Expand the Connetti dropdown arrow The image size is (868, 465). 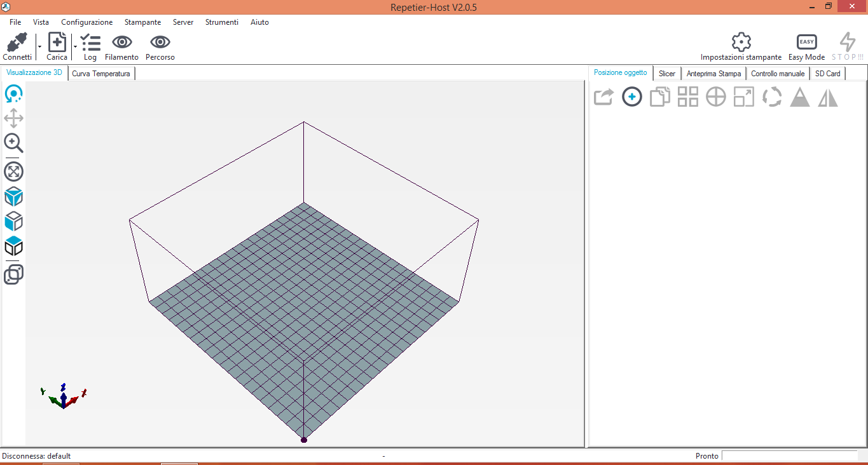coord(39,46)
